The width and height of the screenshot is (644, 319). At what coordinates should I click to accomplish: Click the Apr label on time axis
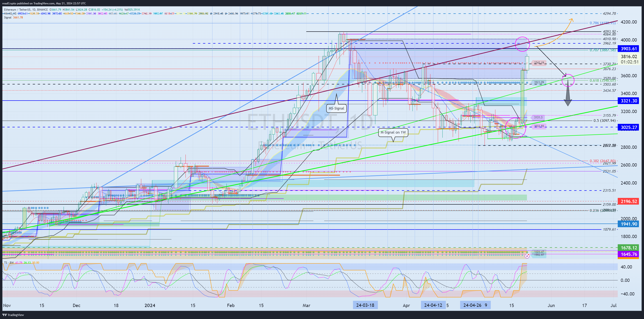[x=406, y=305]
